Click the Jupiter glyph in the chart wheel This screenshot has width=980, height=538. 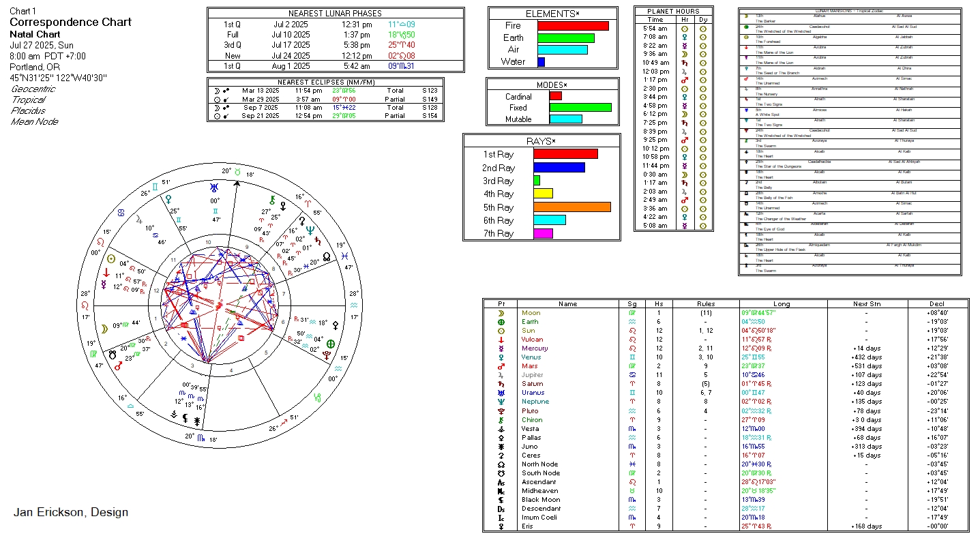(140, 220)
